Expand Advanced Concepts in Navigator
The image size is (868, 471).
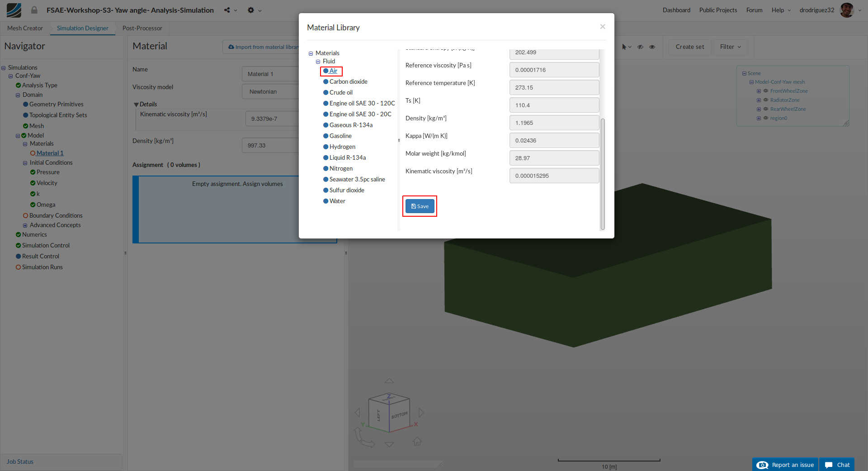[x=25, y=225]
